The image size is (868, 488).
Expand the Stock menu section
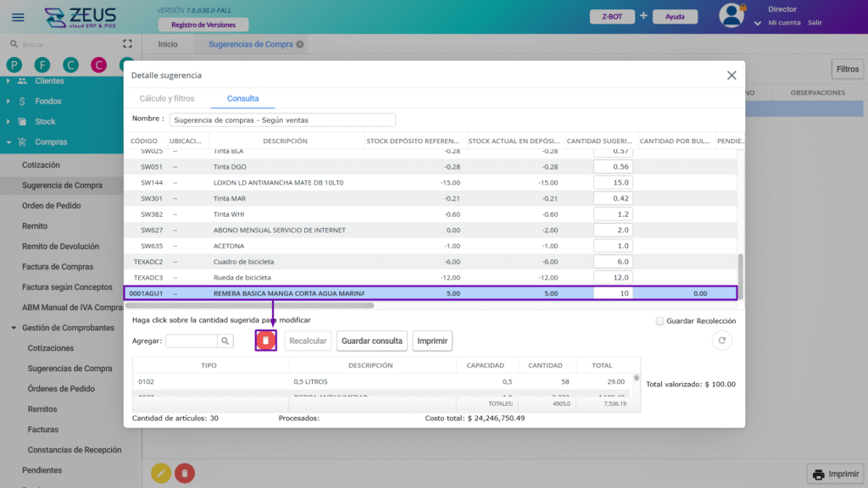8,122
